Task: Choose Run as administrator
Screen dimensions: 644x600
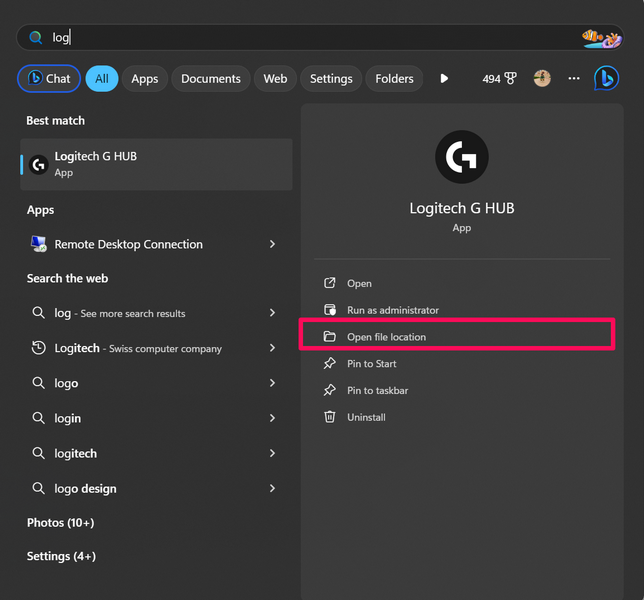Action: pyautogui.click(x=392, y=310)
